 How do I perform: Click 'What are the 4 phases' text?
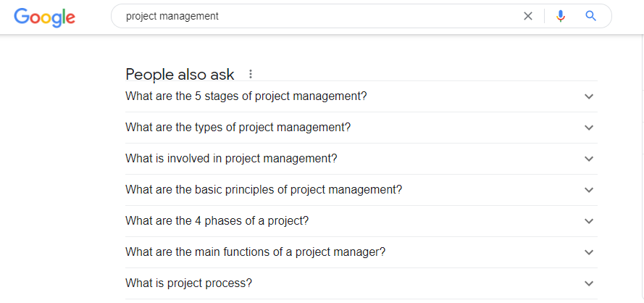217,220
